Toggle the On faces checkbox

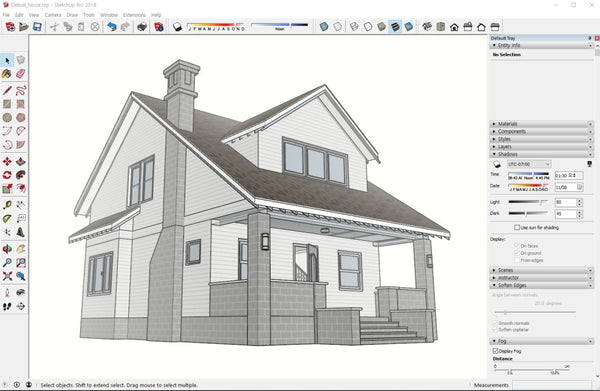(x=517, y=246)
